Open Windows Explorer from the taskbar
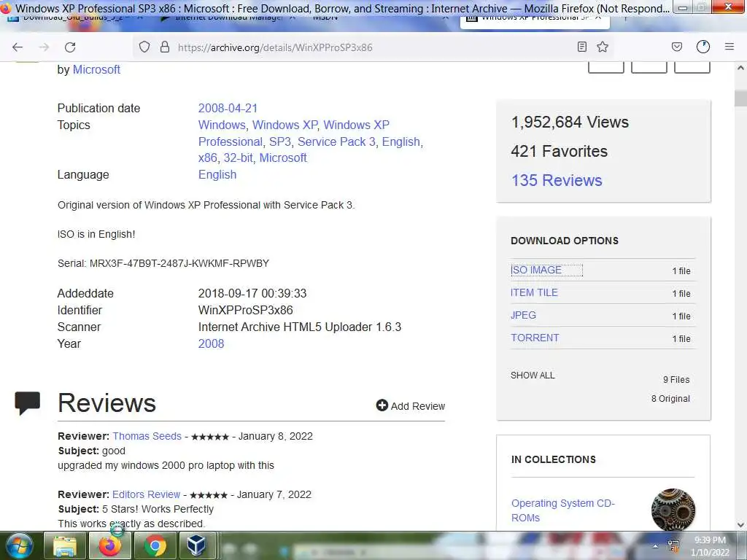Viewport: 747px width, 560px height. click(x=65, y=545)
